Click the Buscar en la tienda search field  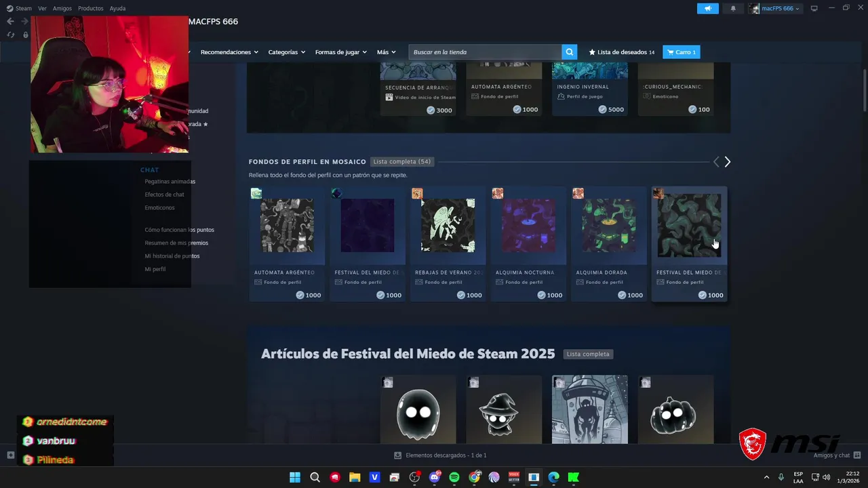[x=485, y=52]
